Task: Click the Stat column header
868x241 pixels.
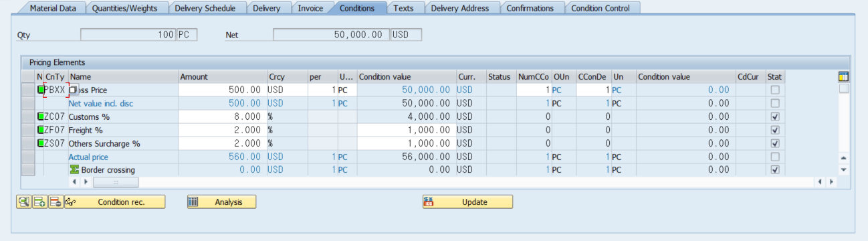Action: (x=775, y=77)
